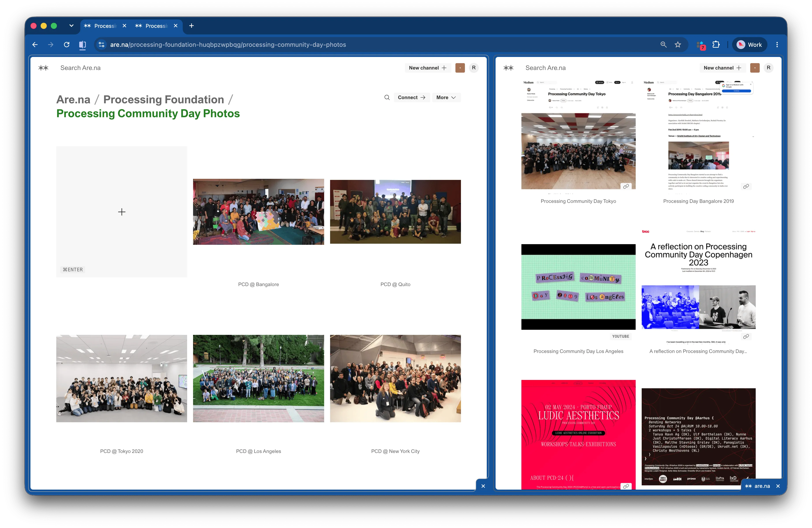Open the PCD @ Los Angeles photo
Screen dimensions: 812x528
click(x=258, y=379)
